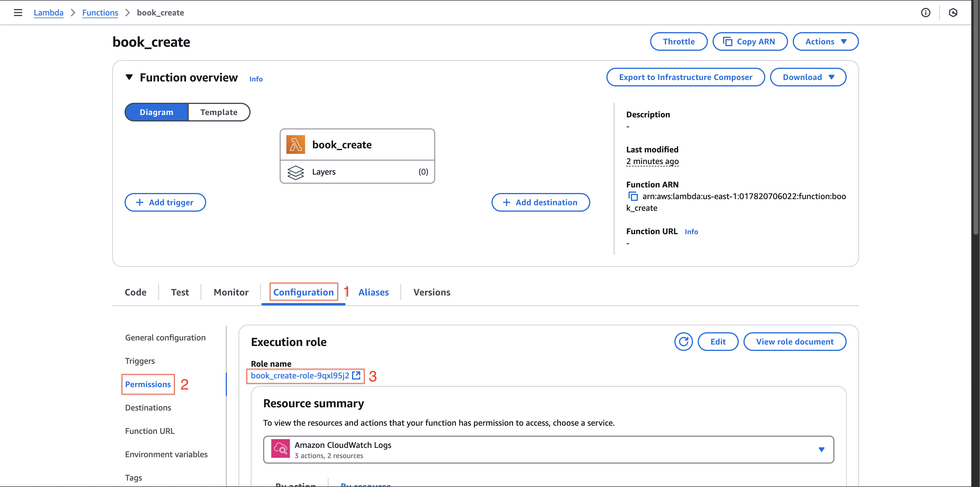The image size is (980, 487).
Task: Open the Monitor tab
Action: click(x=230, y=292)
